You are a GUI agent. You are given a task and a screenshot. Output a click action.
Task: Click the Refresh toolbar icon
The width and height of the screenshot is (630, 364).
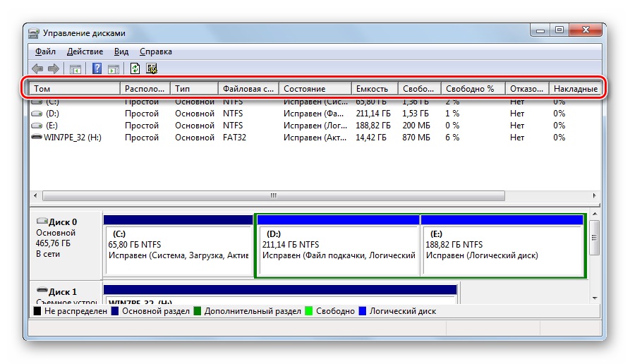pyautogui.click(x=135, y=68)
